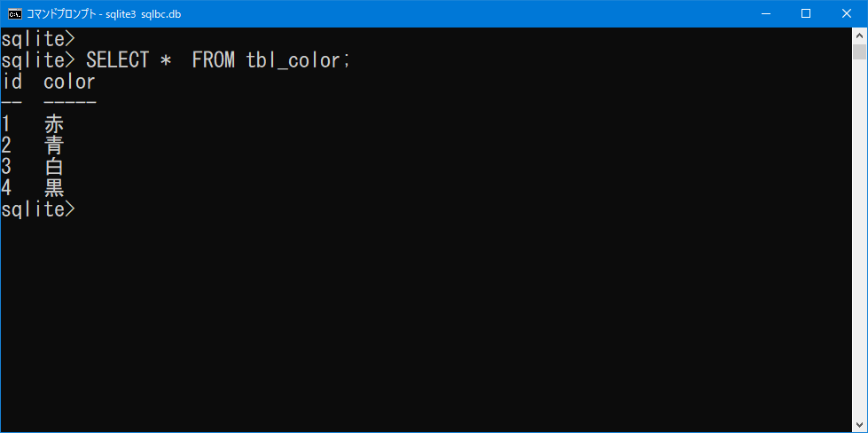Click the last sqlite> prompt line
Image resolution: width=868 pixels, height=433 pixels.
click(x=37, y=209)
